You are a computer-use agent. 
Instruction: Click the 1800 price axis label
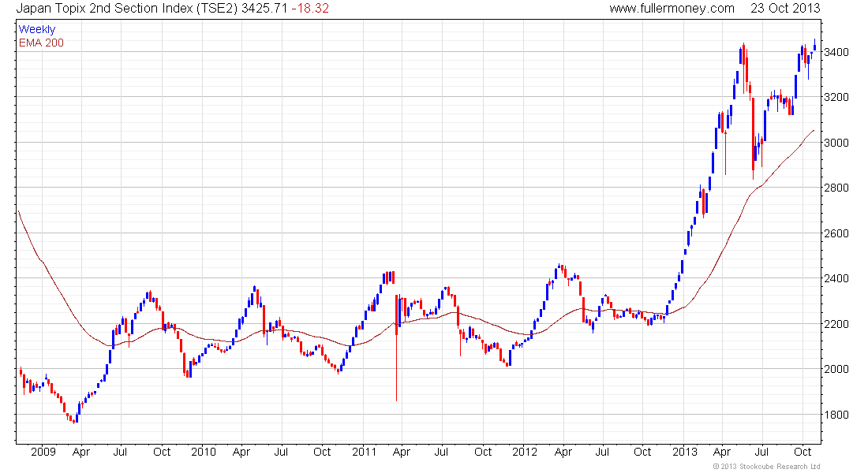[836, 415]
